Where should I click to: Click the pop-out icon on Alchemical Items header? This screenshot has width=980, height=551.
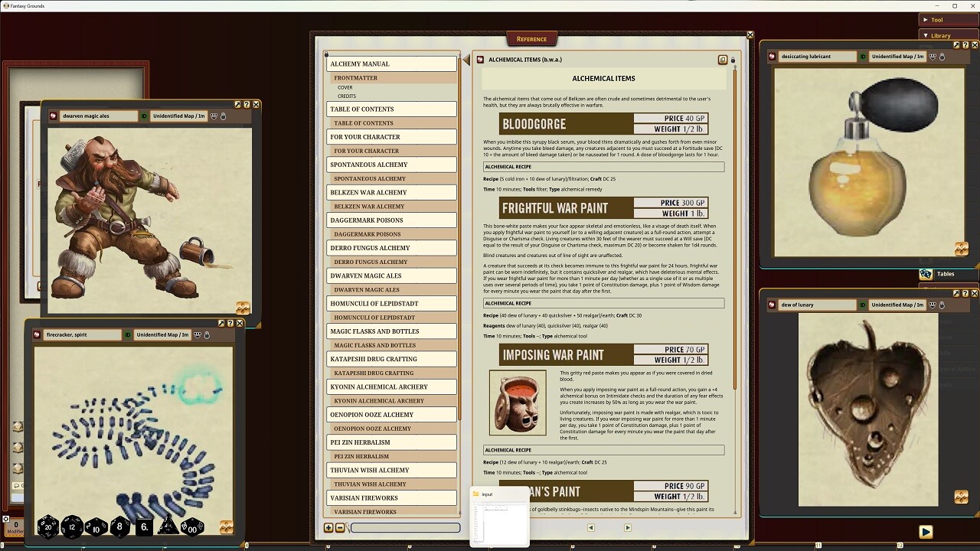pyautogui.click(x=723, y=59)
